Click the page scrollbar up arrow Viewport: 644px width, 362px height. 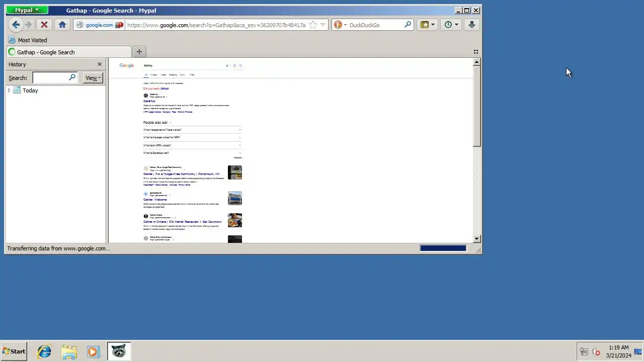[x=476, y=62]
